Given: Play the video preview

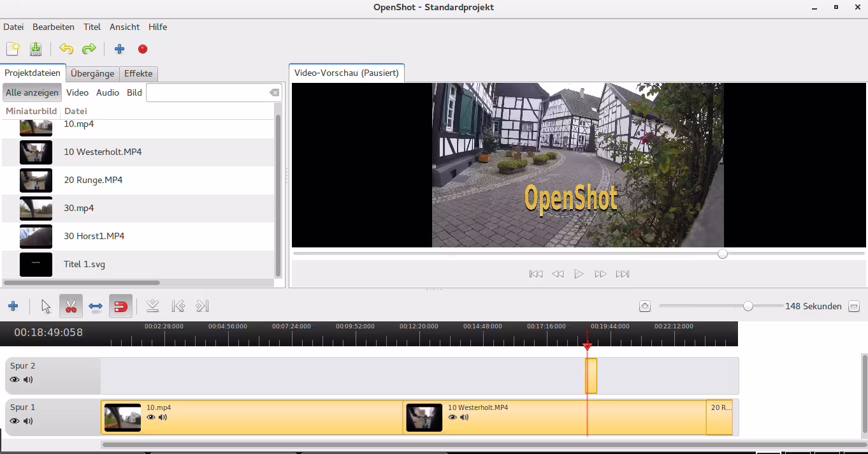Looking at the screenshot, I should click(579, 274).
